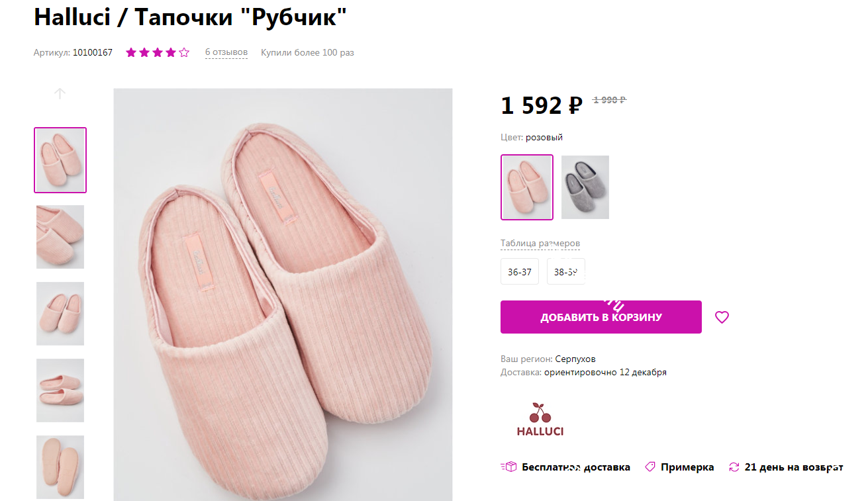Add the slippers to the favorites heart
The image size is (868, 501).
(x=722, y=317)
